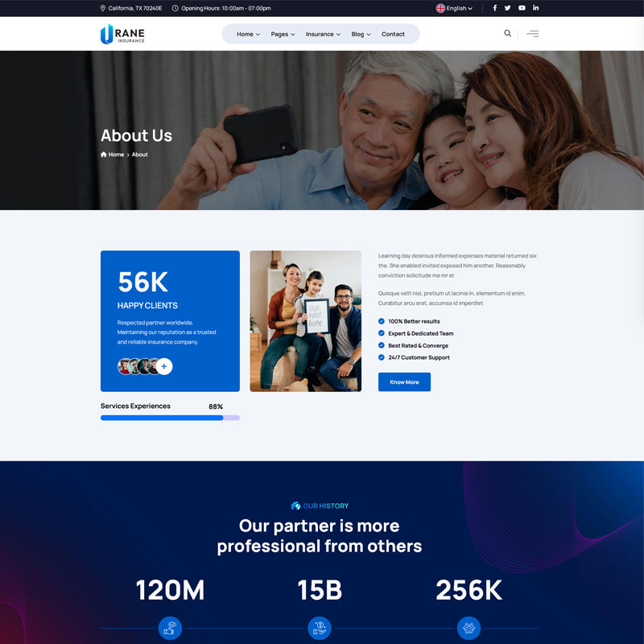Screen dimensions: 644x644
Task: Go to Home breadcrumb link
Action: (x=116, y=155)
